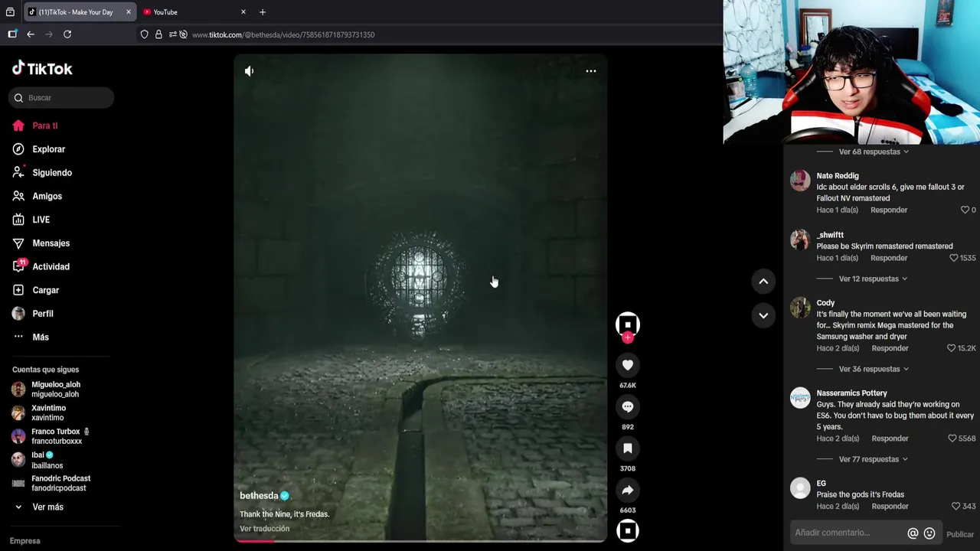Open the bethesda username on the video
980x551 pixels.
tap(259, 495)
